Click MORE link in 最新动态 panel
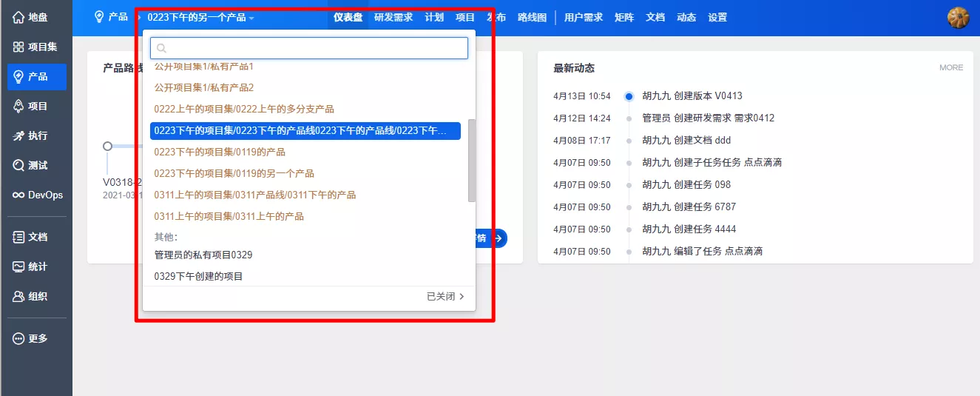The image size is (980, 396). (950, 68)
